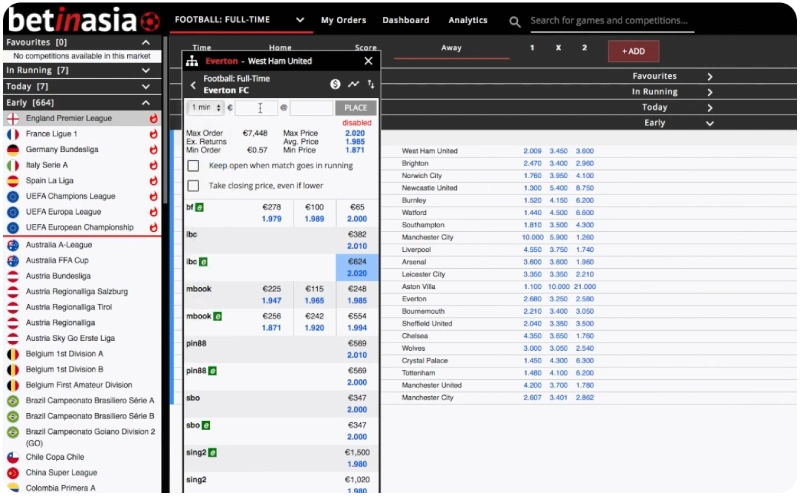800x496 pixels.
Task: Click the green badge next to bf
Action: click(199, 208)
